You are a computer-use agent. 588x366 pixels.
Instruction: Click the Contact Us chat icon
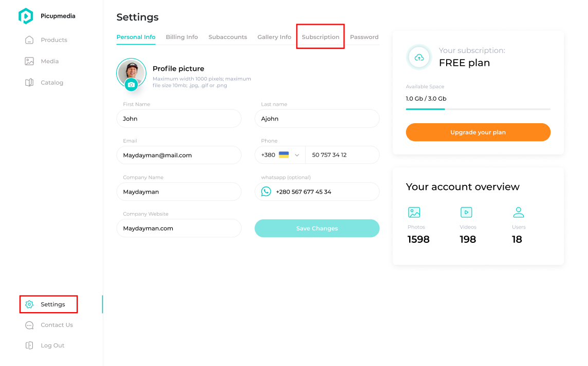click(29, 325)
